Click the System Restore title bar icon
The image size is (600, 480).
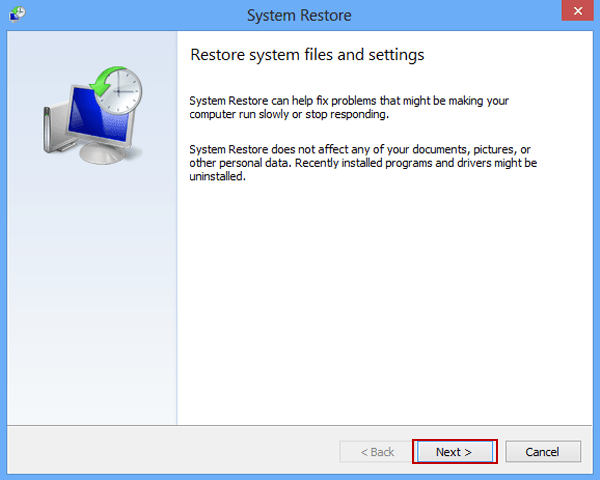18,15
